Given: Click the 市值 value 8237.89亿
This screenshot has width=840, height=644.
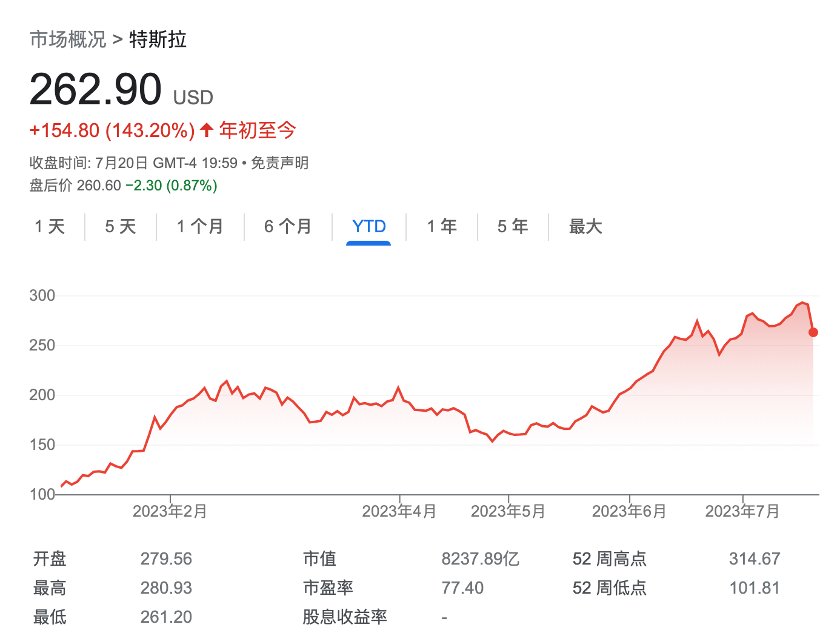Looking at the screenshot, I should pyautogui.click(x=480, y=558).
